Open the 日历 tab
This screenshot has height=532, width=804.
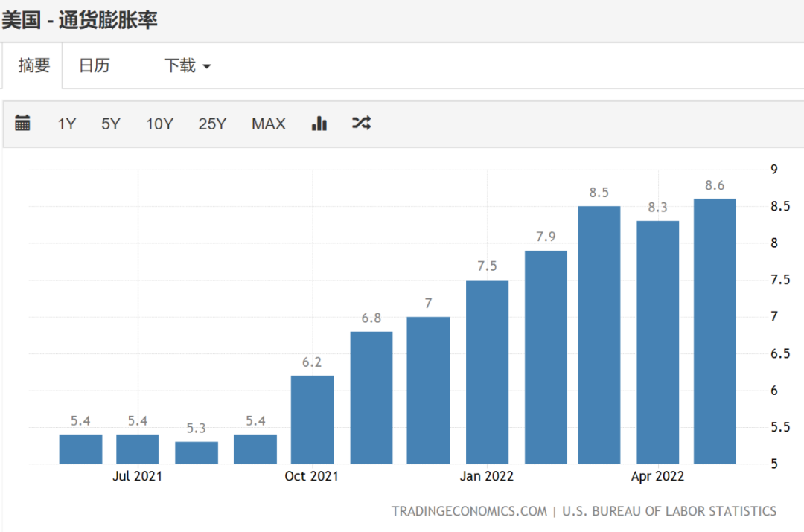point(95,65)
